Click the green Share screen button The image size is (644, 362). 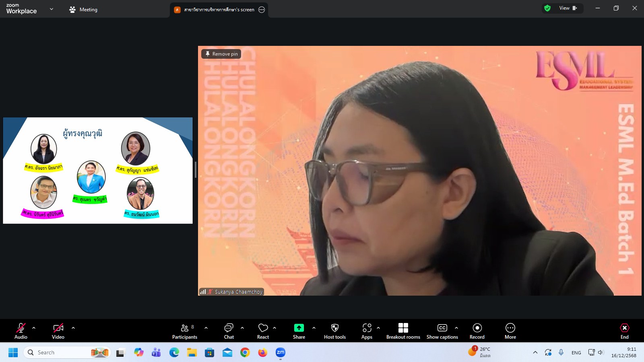point(299,331)
